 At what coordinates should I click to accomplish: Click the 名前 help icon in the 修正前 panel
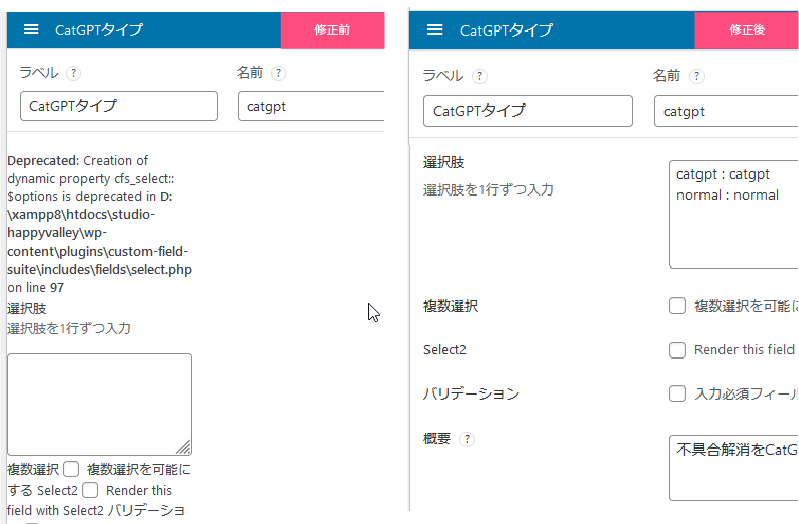pos(278,73)
